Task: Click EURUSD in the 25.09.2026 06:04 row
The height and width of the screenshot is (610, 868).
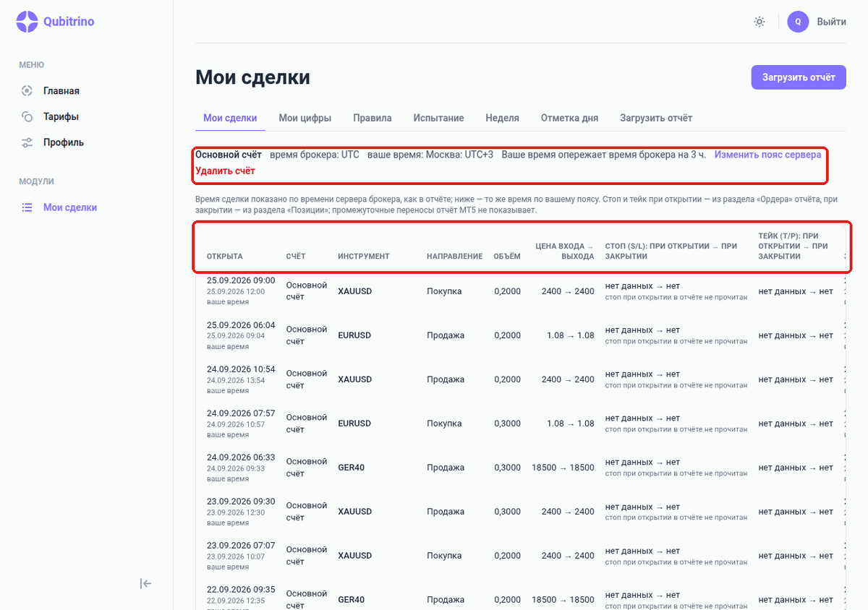Action: [354, 335]
